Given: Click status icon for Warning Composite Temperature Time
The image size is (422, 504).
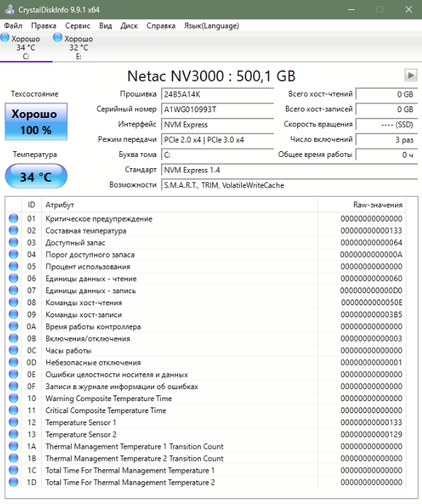Looking at the screenshot, I should 13,398.
